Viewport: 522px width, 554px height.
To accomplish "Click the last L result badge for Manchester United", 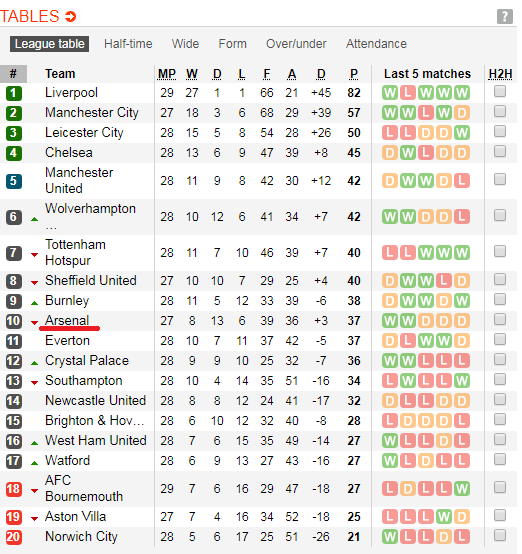I will [x=462, y=181].
